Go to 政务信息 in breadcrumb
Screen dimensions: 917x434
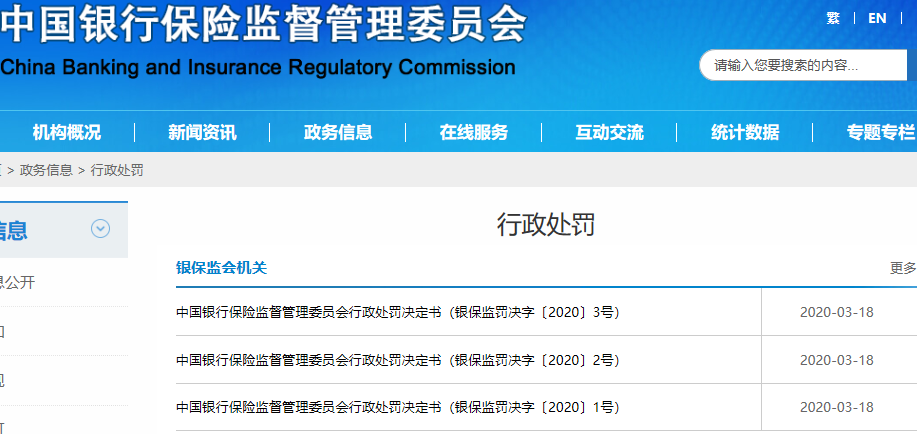(x=46, y=170)
